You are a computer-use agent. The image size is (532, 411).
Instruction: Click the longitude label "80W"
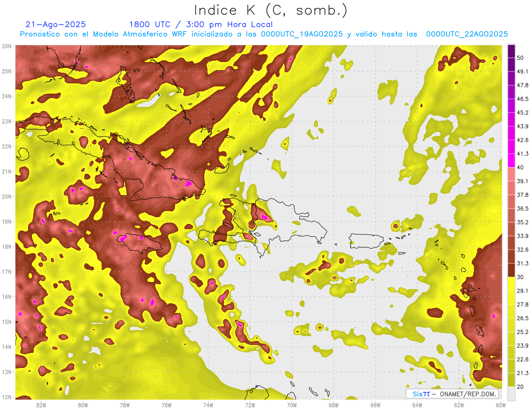pos(83,405)
